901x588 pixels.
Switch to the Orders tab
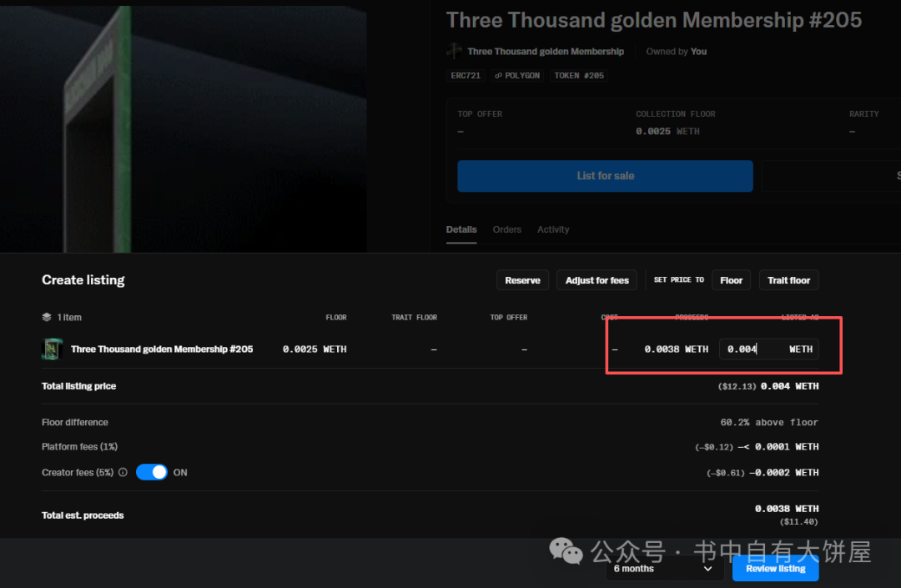tap(506, 229)
